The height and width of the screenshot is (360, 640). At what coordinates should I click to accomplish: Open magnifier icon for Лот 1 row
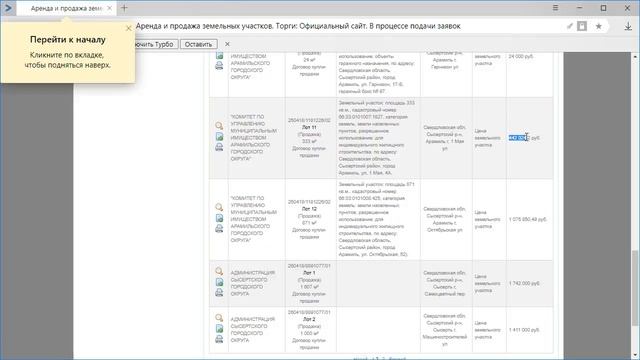coord(219,271)
